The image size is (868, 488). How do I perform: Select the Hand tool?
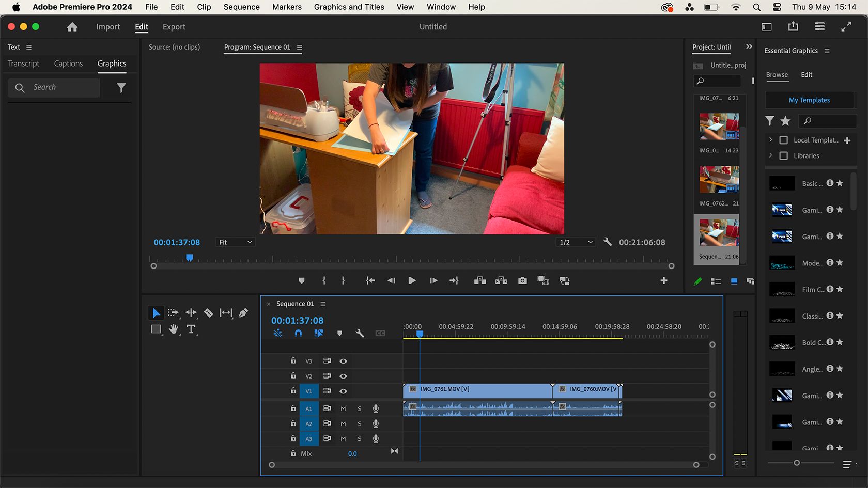pyautogui.click(x=174, y=329)
